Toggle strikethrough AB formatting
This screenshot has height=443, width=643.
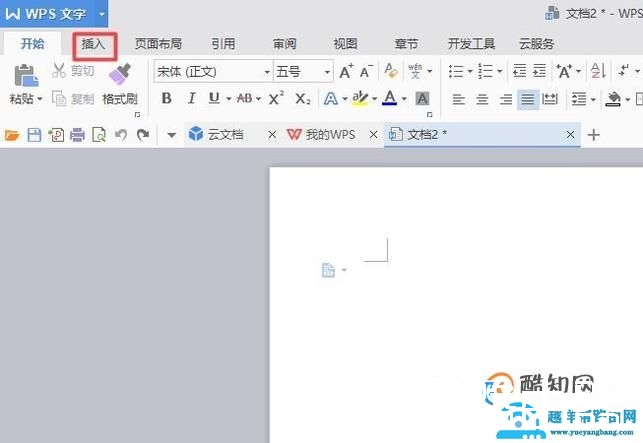(244, 98)
